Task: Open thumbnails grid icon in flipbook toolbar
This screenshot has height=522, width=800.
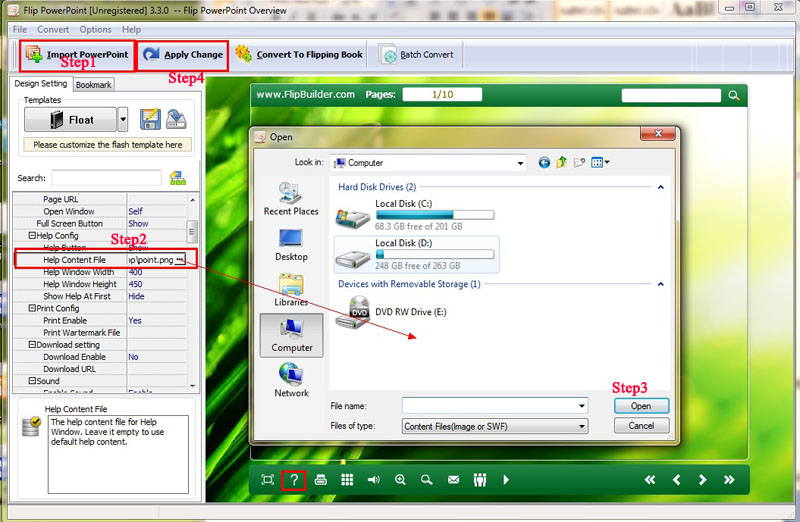Action: (x=347, y=480)
